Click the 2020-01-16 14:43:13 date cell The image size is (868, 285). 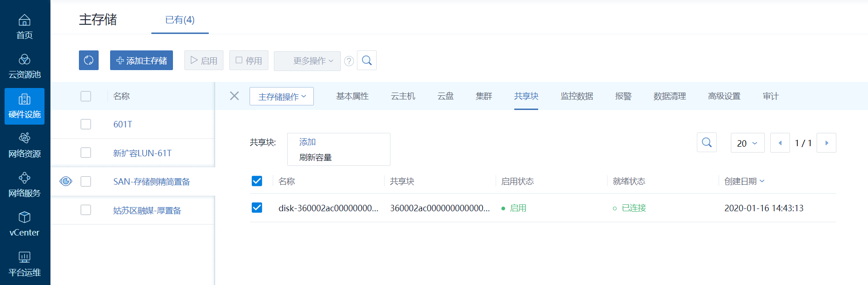tap(764, 208)
